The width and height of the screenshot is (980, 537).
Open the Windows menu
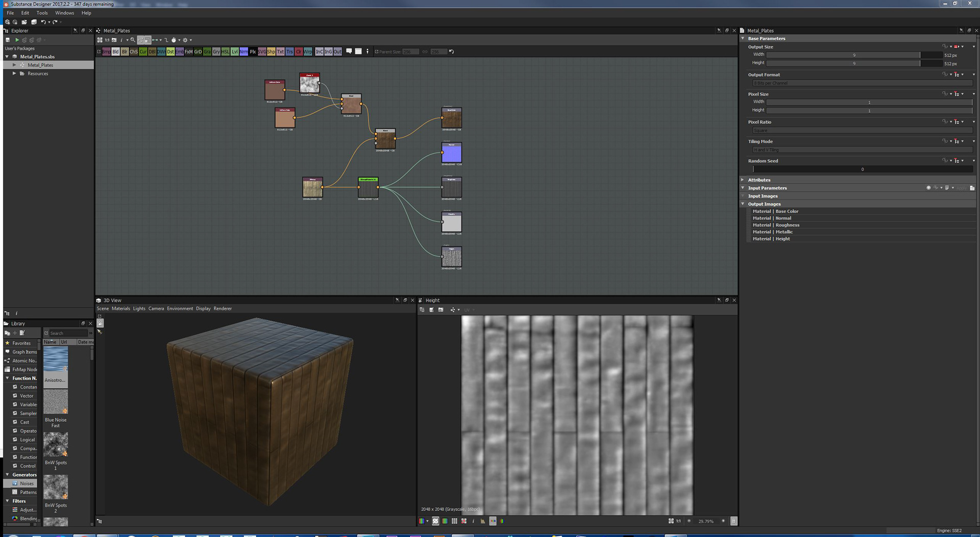click(x=64, y=13)
